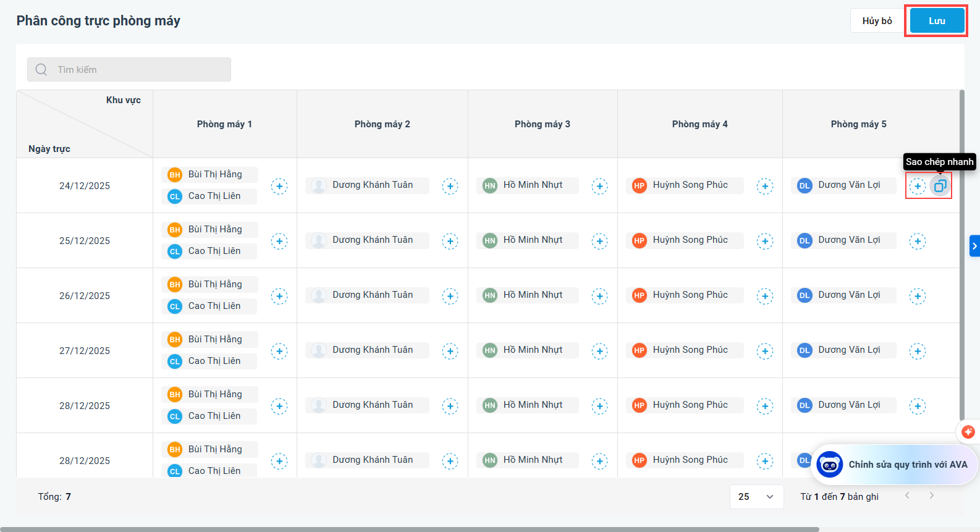Click the Lưu button

(x=937, y=21)
